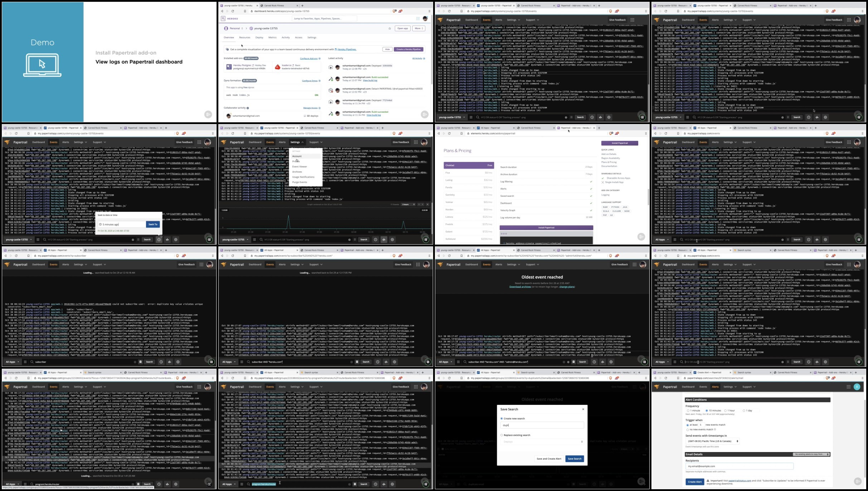Open the papertrailstatus.com link
This screenshot has width=868, height=491.
(740, 481)
